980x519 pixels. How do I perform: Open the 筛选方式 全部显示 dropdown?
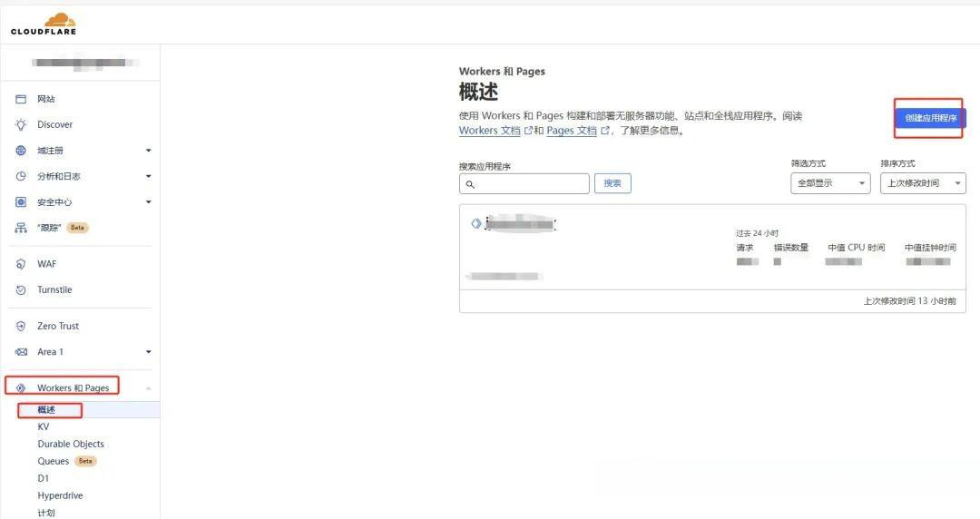(830, 183)
